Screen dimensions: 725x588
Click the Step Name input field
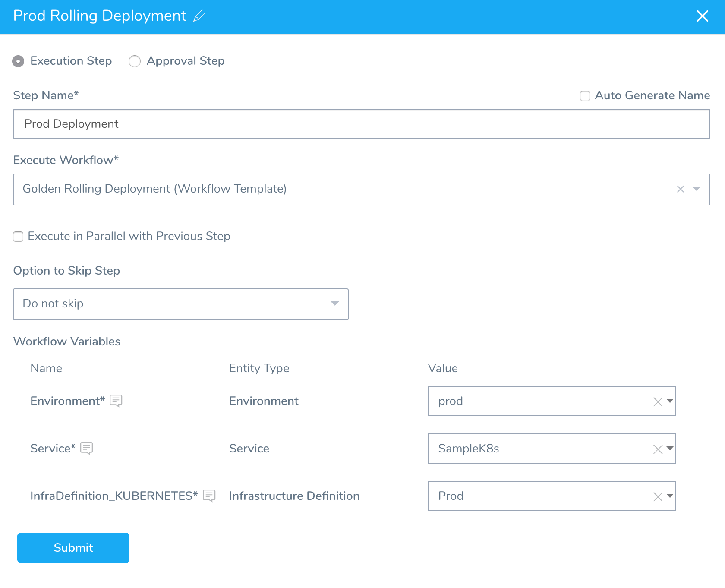coord(362,124)
